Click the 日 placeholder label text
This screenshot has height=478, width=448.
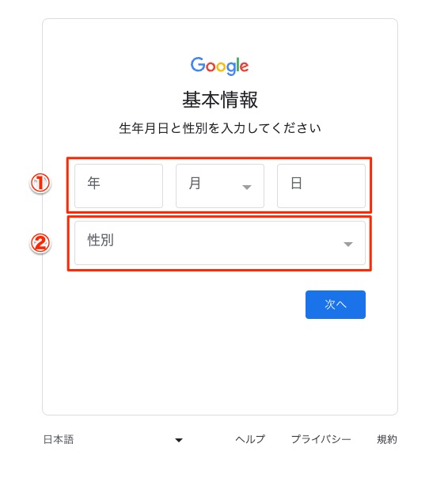point(296,183)
